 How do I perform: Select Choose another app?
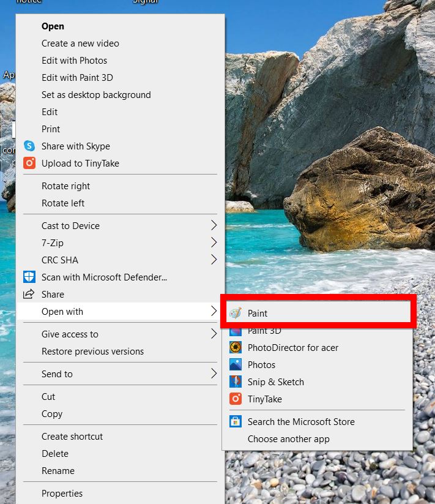(x=317, y=438)
